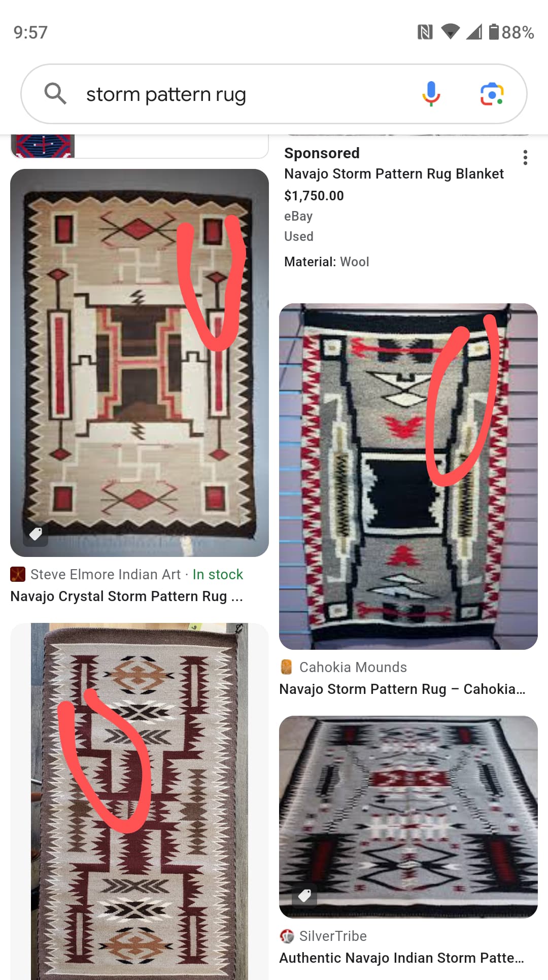The height and width of the screenshot is (980, 548).
Task: Tap the Steve Elmore Indian Art favicon
Action: point(18,574)
